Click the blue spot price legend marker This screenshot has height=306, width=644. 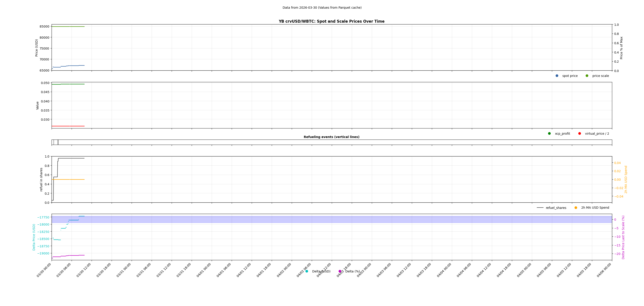pos(557,75)
